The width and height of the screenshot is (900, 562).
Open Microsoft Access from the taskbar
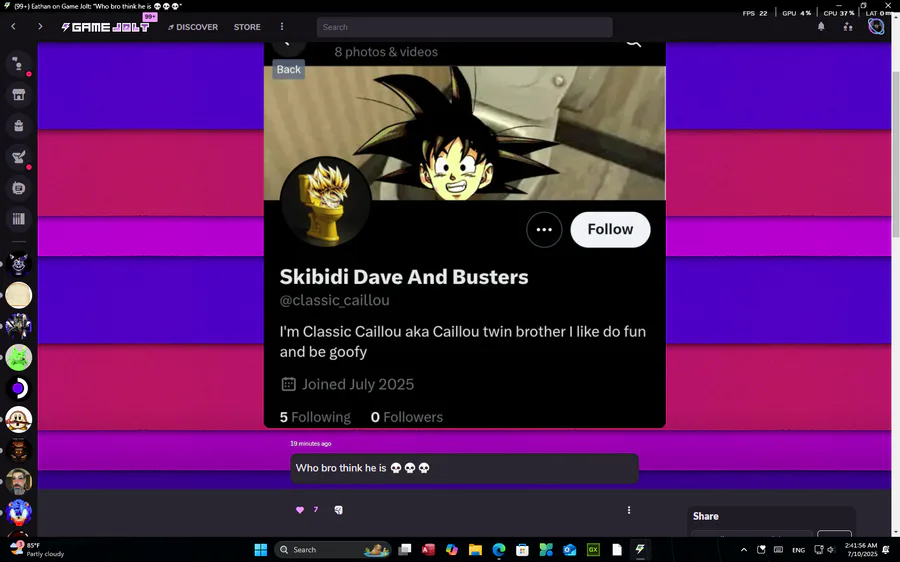(x=428, y=549)
